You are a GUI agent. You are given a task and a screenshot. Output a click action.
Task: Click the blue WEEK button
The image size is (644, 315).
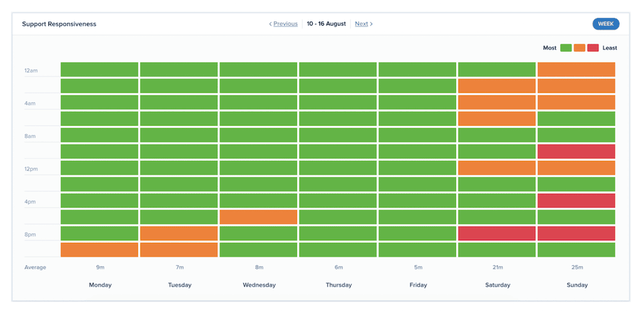[x=605, y=24]
